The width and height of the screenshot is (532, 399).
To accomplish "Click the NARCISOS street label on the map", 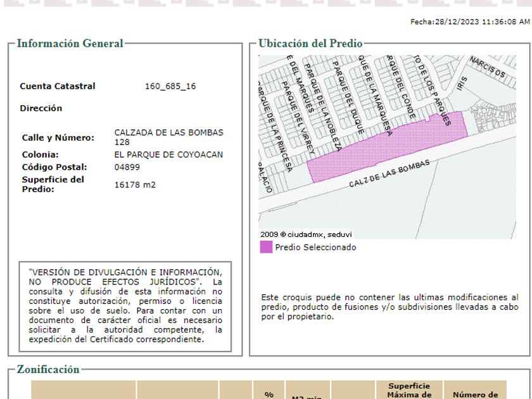I will click(x=487, y=68).
